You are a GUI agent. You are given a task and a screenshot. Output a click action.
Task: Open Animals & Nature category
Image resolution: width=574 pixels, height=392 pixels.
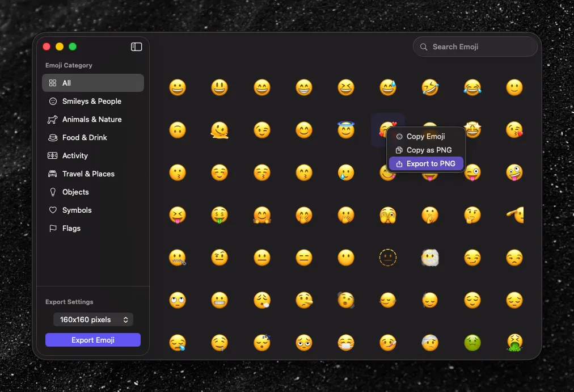93,119
